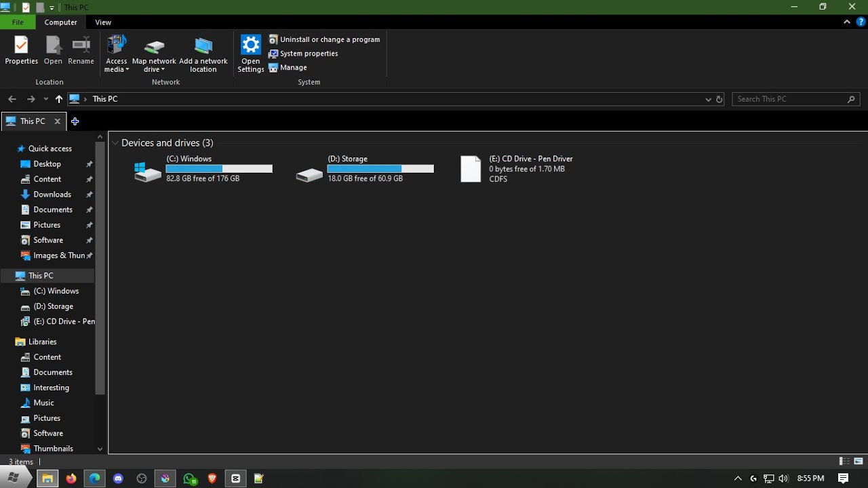Go up one folder level
This screenshot has height=488, width=868.
point(59,99)
